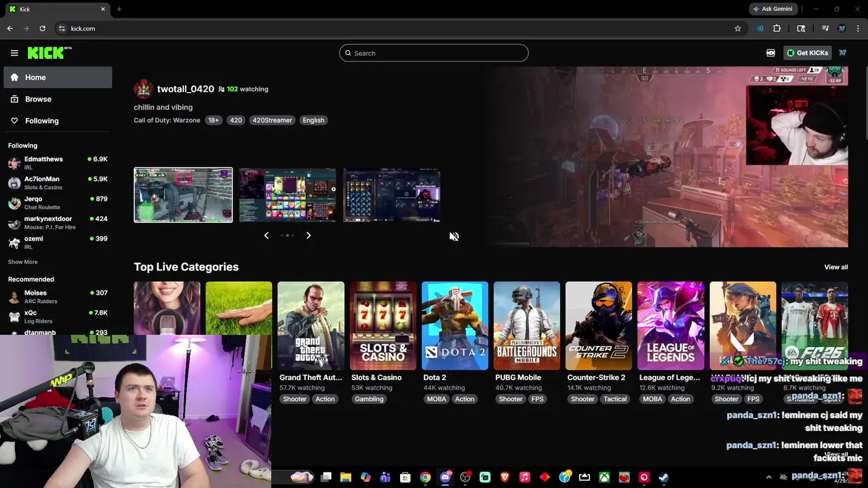
Task: Open the tab search icon in toolbar
Action: (801, 28)
